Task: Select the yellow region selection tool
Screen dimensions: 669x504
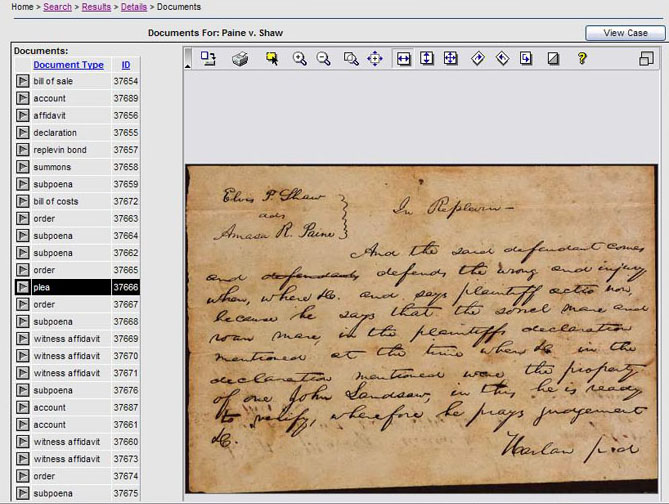Action: pos(272,58)
